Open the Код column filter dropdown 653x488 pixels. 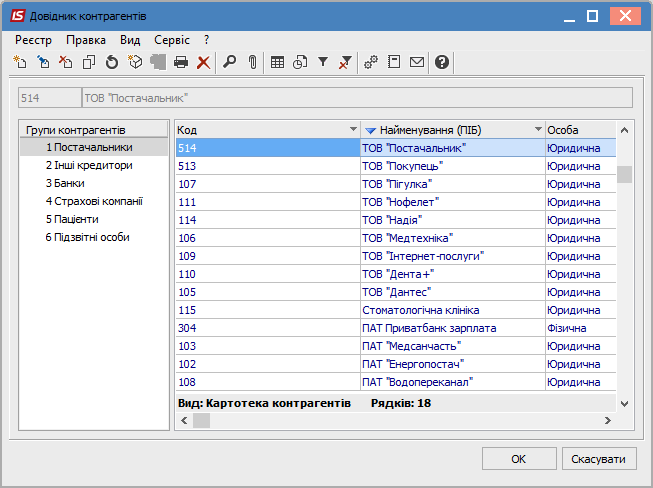click(353, 129)
